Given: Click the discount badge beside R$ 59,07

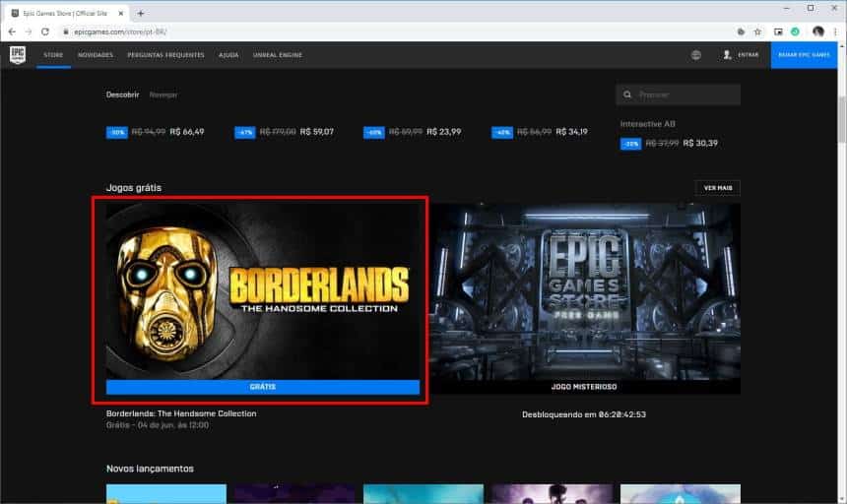Looking at the screenshot, I should coord(244,132).
